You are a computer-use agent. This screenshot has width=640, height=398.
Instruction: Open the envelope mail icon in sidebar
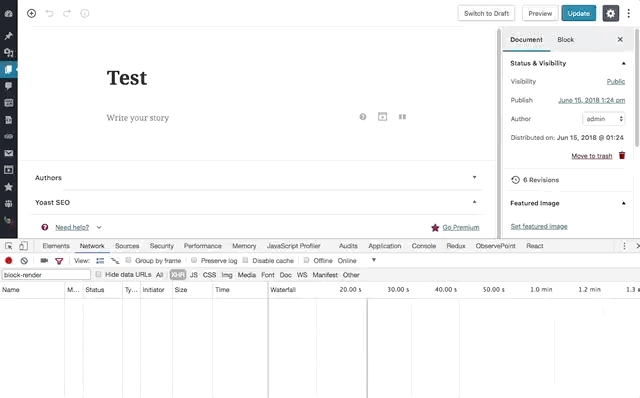(x=9, y=153)
